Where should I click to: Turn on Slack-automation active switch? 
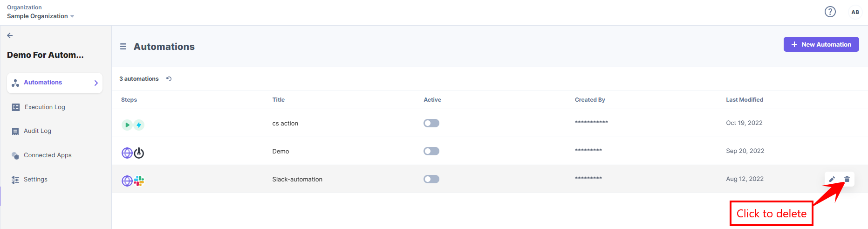pyautogui.click(x=431, y=179)
